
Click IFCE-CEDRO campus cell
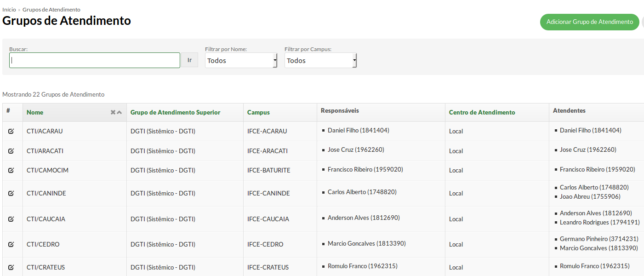click(265, 244)
